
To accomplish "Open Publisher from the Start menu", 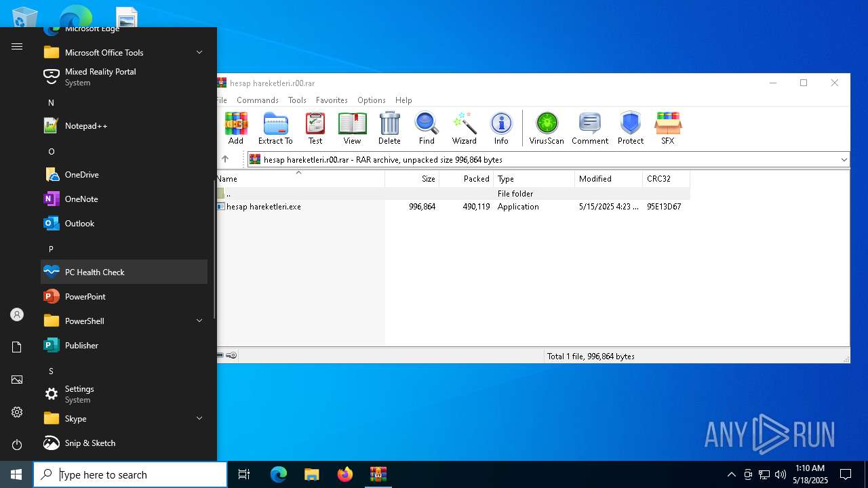I will click(124, 345).
